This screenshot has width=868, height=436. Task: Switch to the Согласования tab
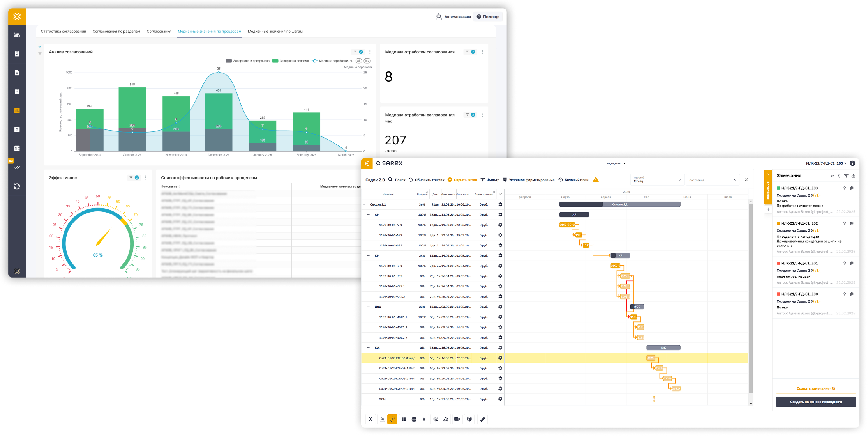159,32
